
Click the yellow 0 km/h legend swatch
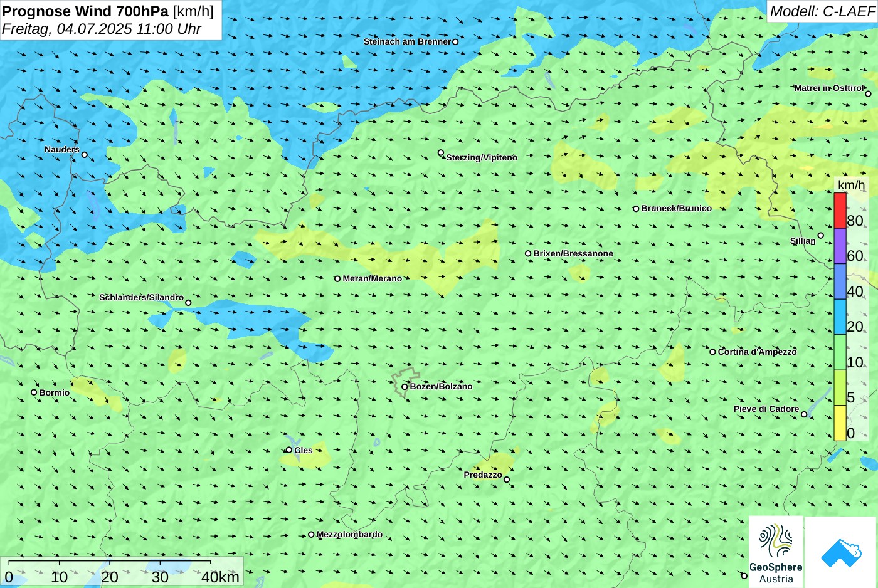840,423
